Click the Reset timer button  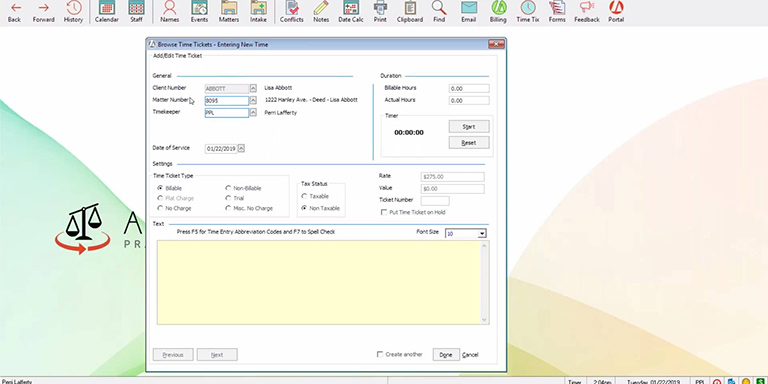point(469,143)
